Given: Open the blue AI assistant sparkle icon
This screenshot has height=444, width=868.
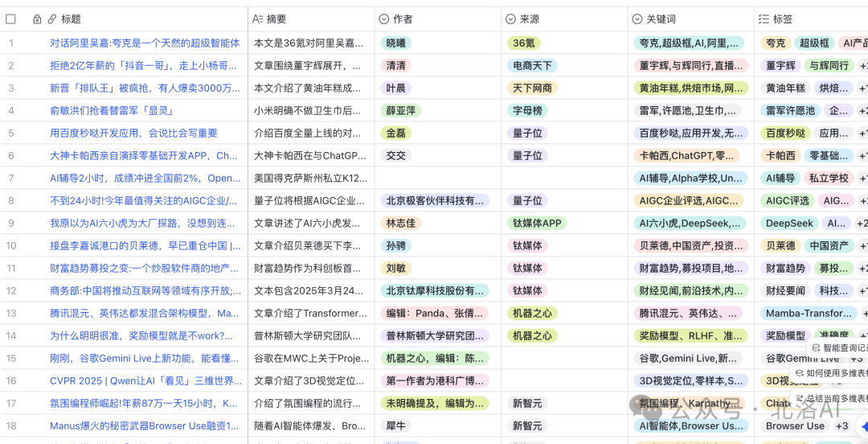Looking at the screenshot, I should [862, 426].
